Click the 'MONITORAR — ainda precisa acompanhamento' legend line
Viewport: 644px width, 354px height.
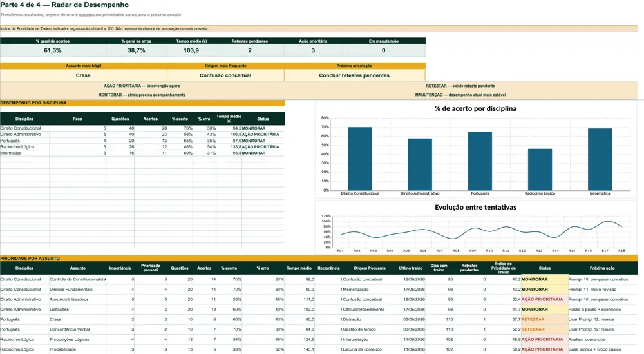pos(142,95)
